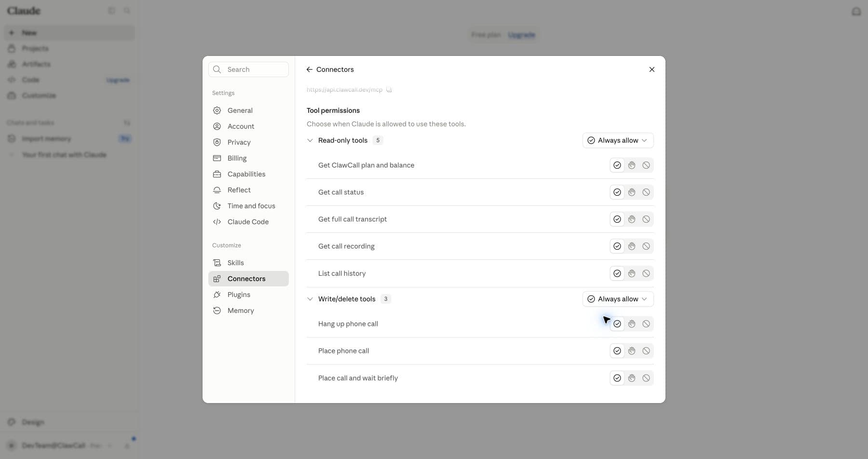Open Plugins settings
This screenshot has height=459, width=868.
pyautogui.click(x=248, y=295)
